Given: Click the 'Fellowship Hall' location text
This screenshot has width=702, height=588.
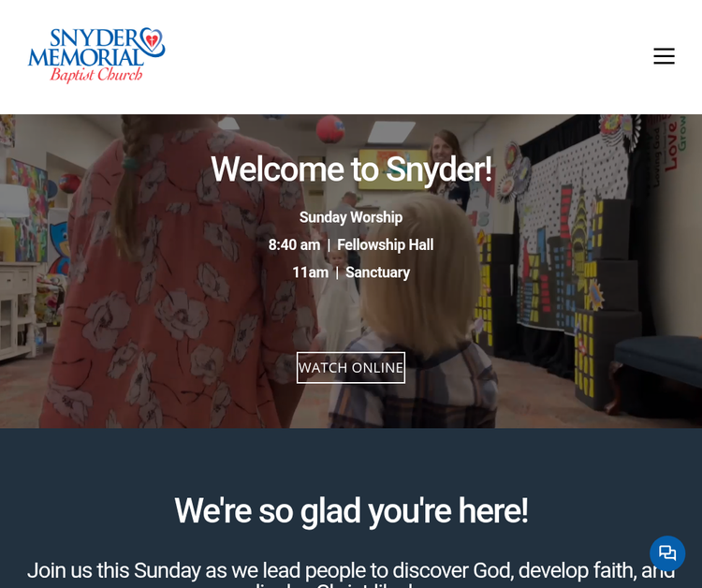Looking at the screenshot, I should (x=386, y=245).
